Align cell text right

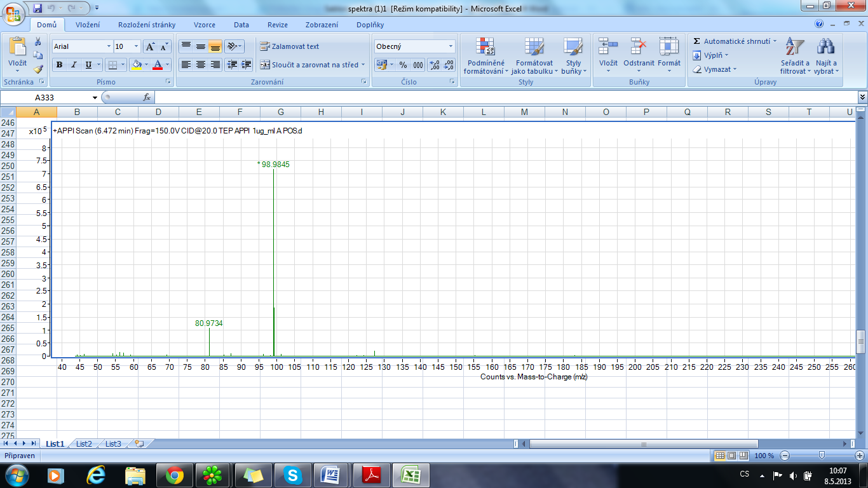[215, 65]
